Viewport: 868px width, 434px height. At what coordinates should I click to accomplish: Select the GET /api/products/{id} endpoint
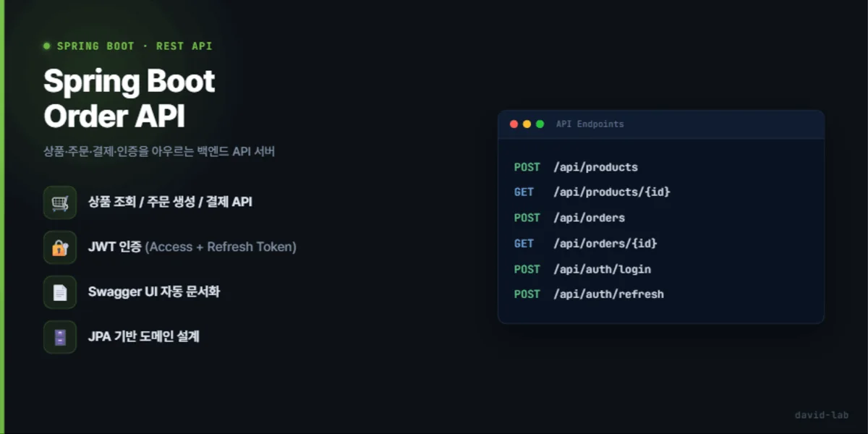pyautogui.click(x=592, y=192)
